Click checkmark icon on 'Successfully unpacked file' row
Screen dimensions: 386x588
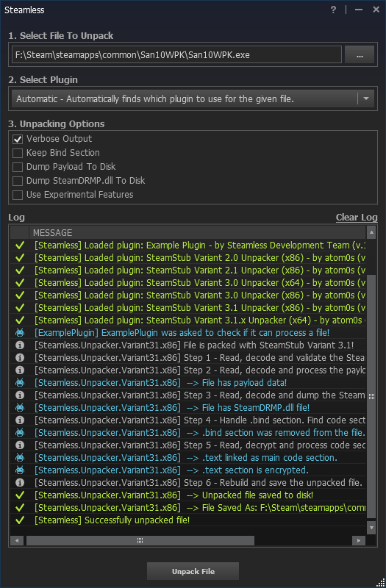(20, 520)
